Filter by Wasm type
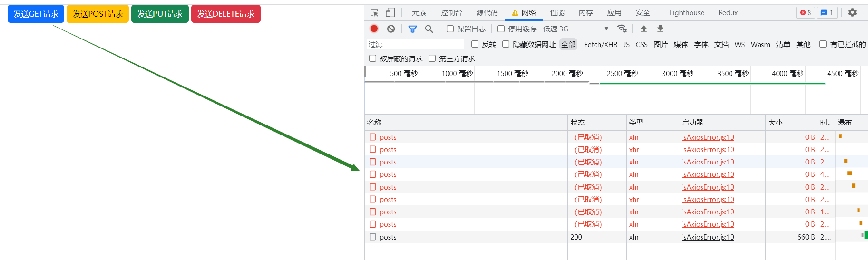This screenshot has width=868, height=260. click(761, 44)
